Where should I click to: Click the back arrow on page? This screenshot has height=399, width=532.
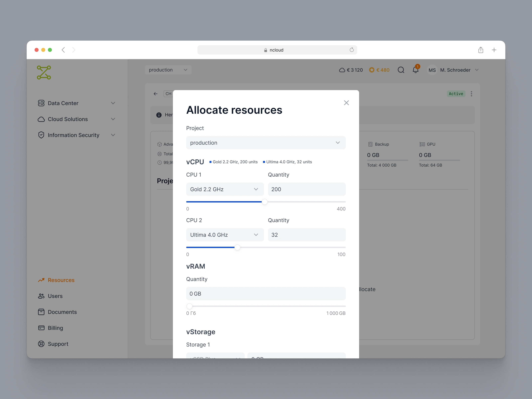point(156,94)
